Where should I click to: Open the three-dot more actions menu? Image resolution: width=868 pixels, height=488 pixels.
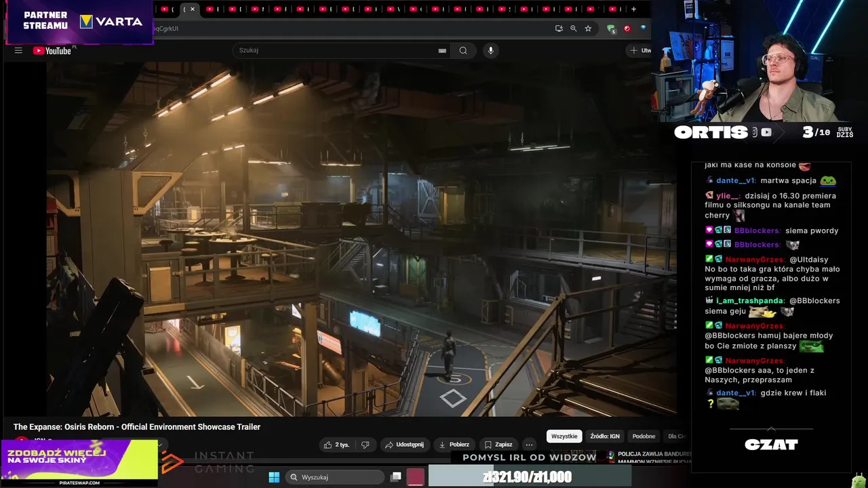[x=529, y=445]
